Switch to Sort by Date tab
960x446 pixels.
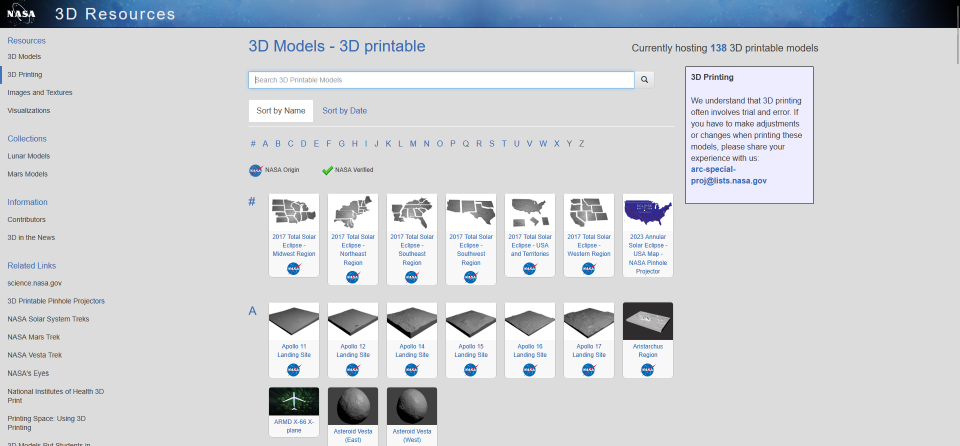345,111
